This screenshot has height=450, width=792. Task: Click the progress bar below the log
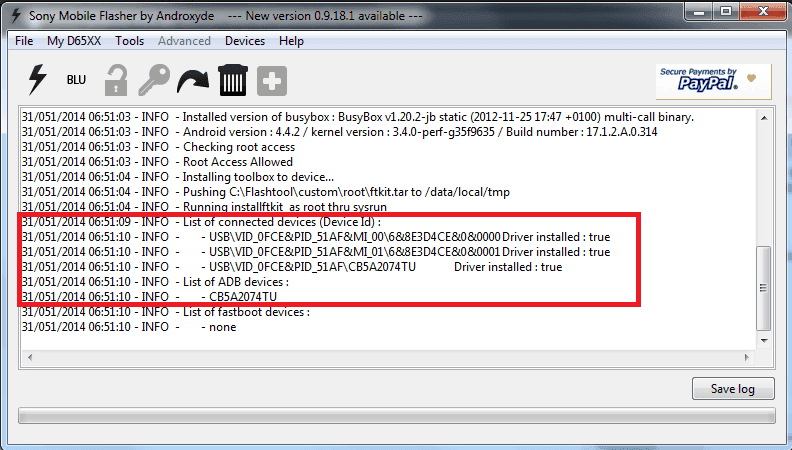pyautogui.click(x=397, y=416)
